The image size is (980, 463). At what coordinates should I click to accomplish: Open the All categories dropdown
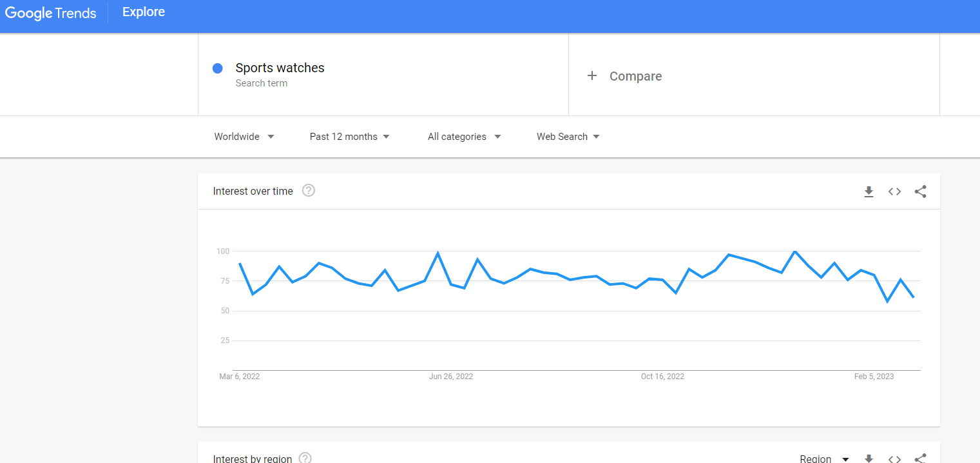point(465,137)
